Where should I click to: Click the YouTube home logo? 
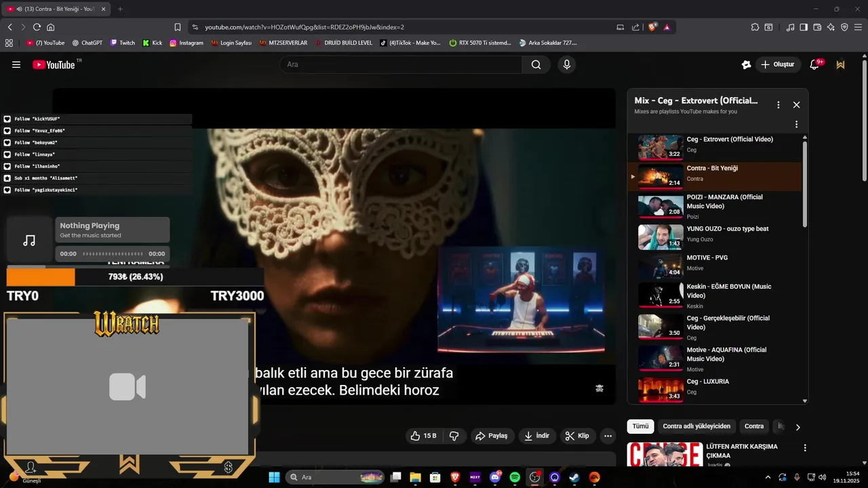point(55,64)
